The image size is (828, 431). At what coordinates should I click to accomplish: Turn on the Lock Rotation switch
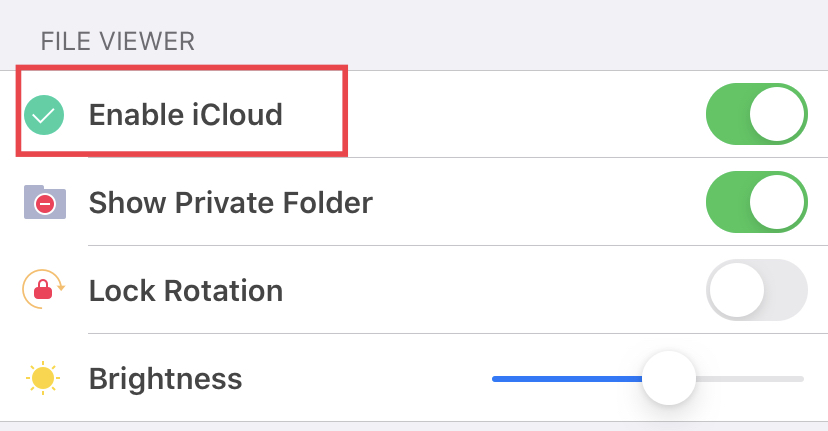click(757, 290)
